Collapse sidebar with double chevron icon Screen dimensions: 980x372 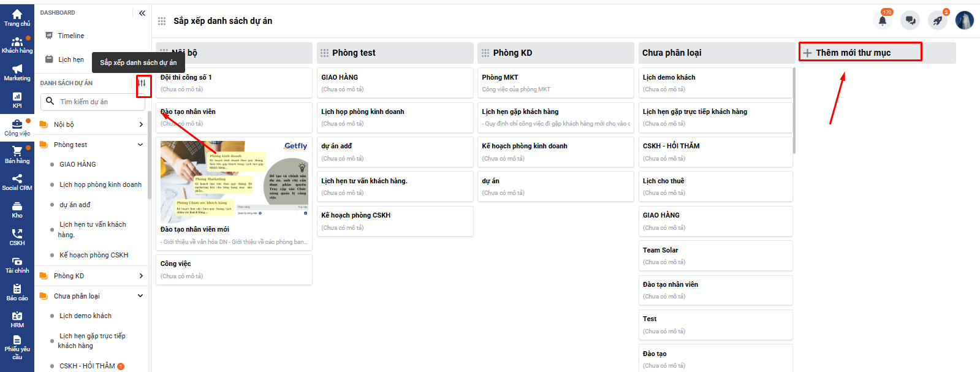pyautogui.click(x=142, y=13)
